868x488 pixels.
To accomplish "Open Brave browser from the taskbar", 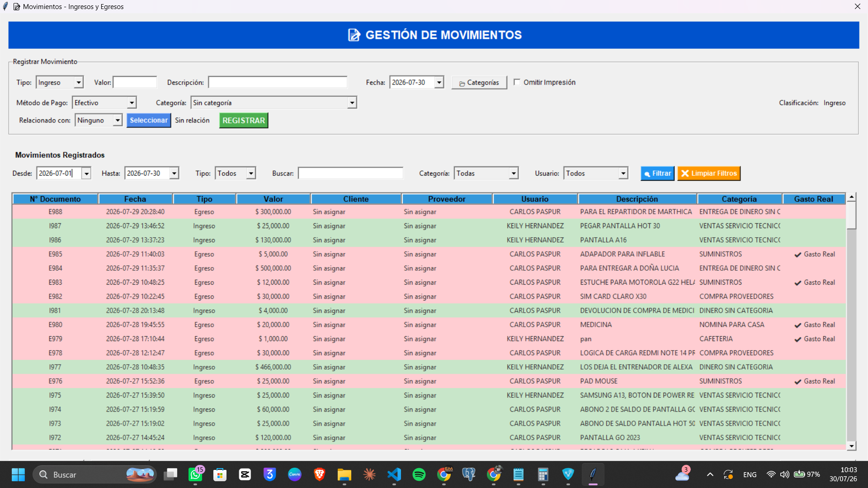I will click(320, 474).
